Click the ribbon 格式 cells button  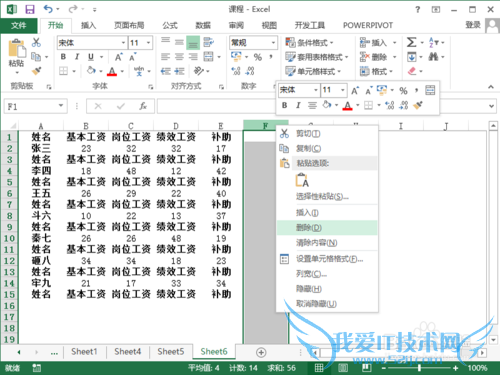376,71
